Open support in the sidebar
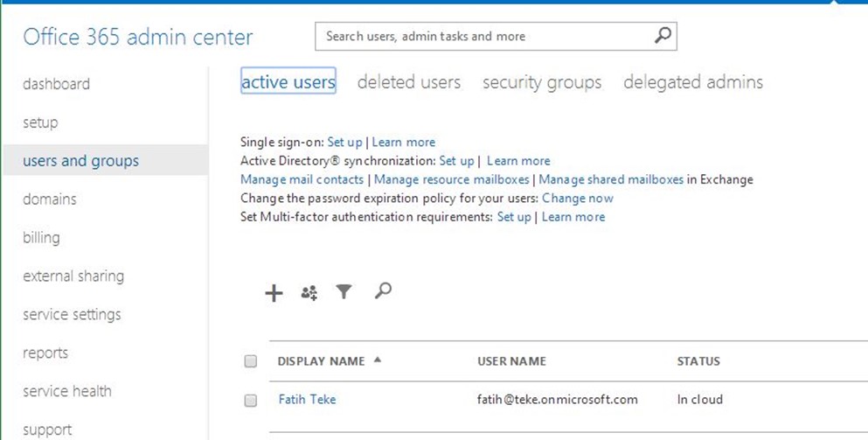 click(47, 430)
